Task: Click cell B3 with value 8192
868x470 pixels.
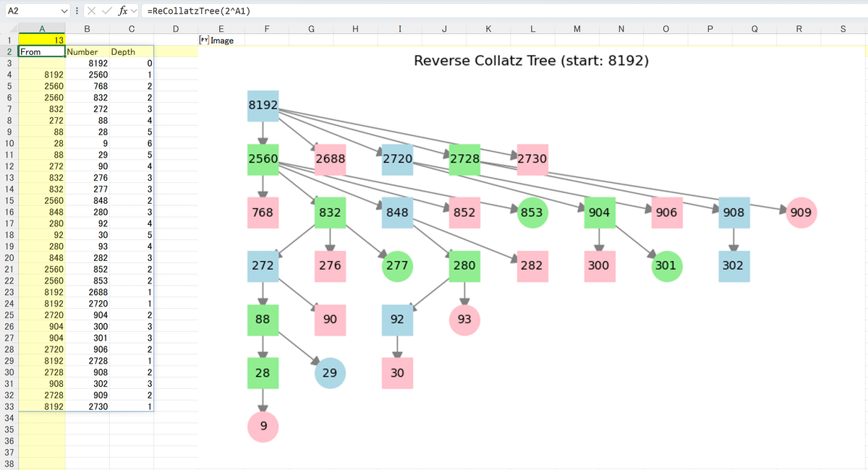Action: tap(87, 63)
